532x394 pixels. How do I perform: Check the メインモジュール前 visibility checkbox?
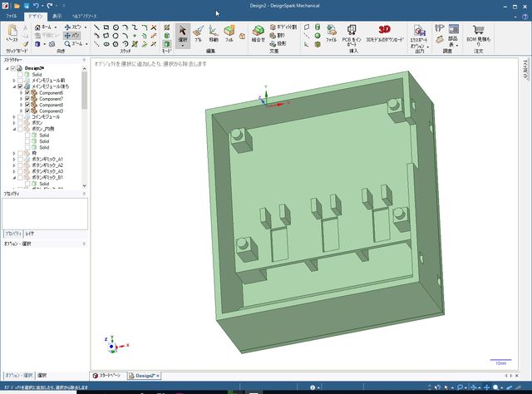point(20,81)
